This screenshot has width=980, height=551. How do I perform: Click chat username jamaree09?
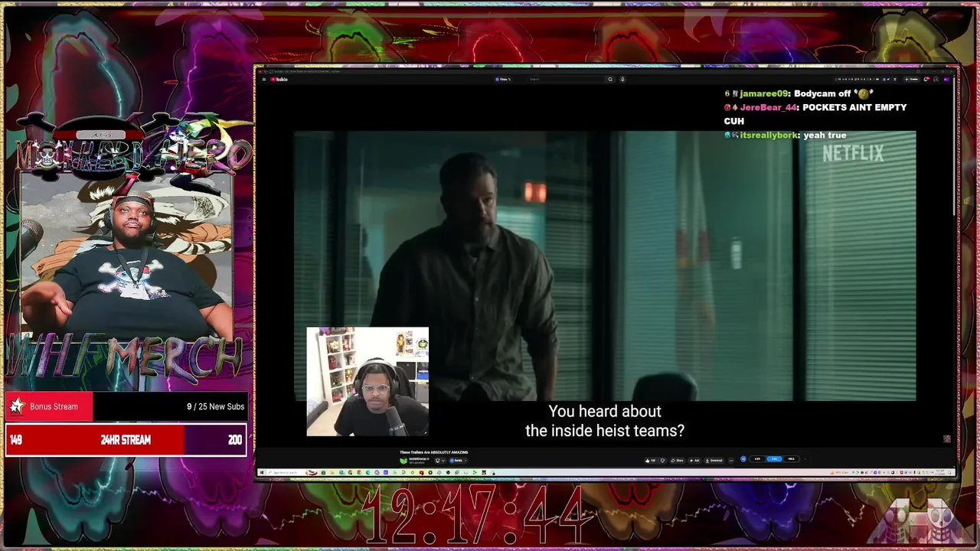(x=764, y=93)
